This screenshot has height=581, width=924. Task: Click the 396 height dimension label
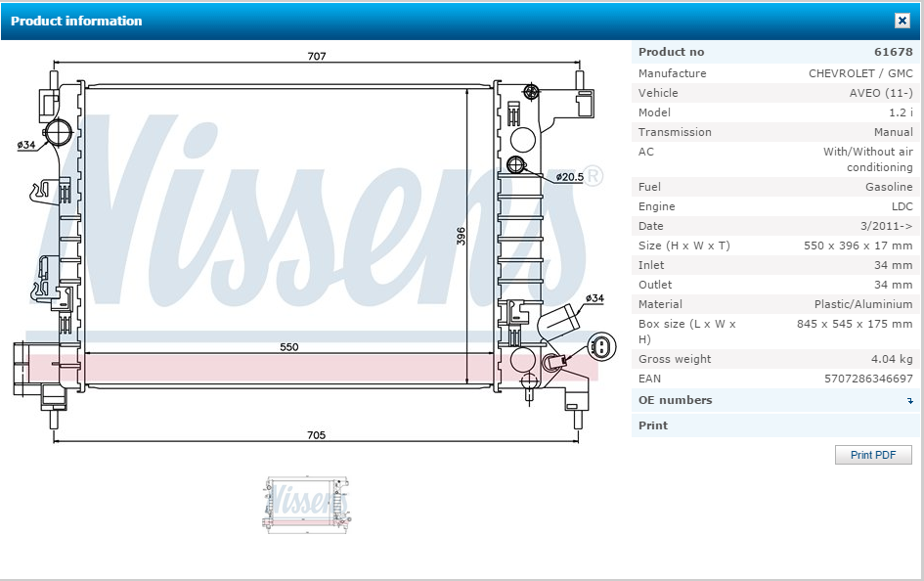[x=461, y=236]
